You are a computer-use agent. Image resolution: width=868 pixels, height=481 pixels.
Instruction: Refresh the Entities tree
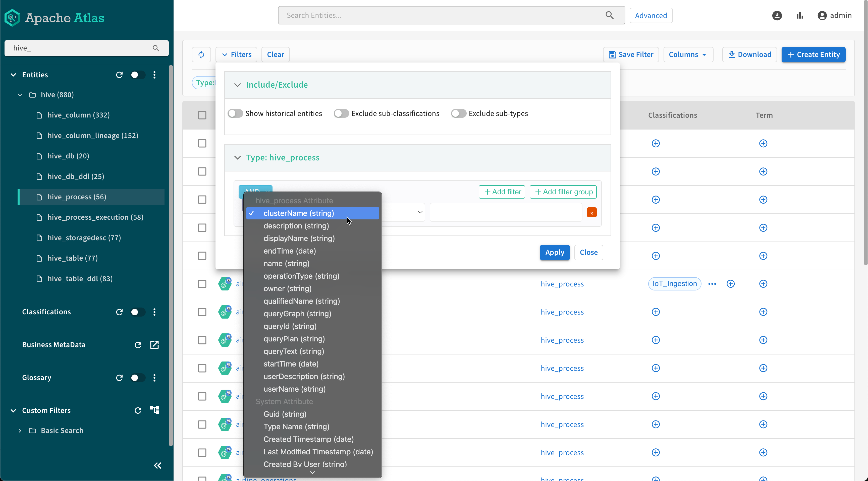point(119,75)
